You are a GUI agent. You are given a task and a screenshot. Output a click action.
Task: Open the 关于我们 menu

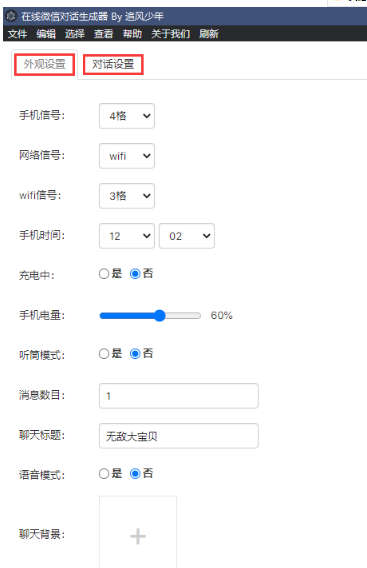coord(170,34)
